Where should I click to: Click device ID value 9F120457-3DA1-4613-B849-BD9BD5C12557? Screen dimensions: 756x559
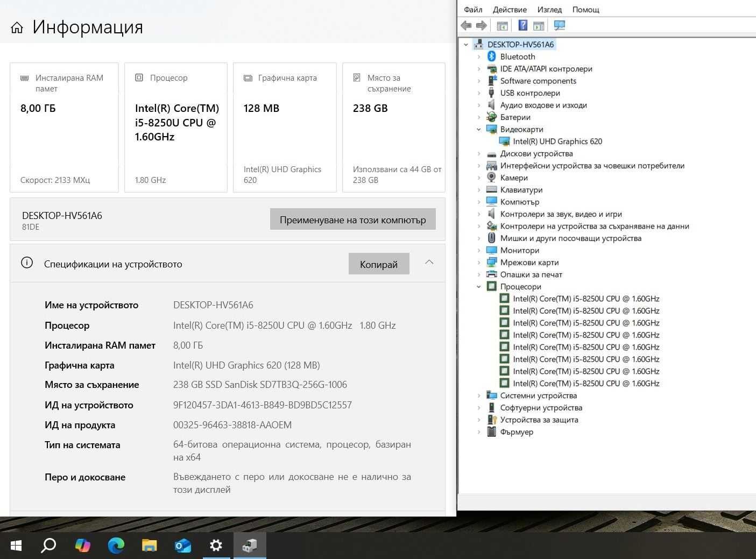[x=263, y=405]
